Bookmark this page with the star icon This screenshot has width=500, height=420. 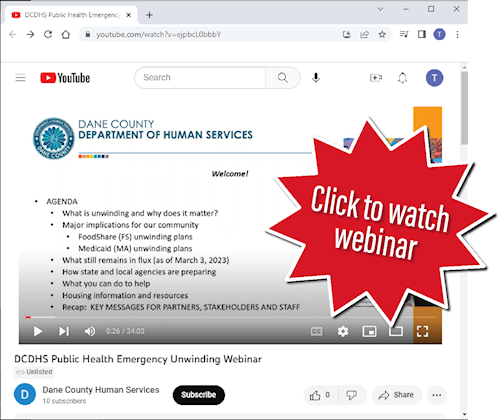(382, 34)
